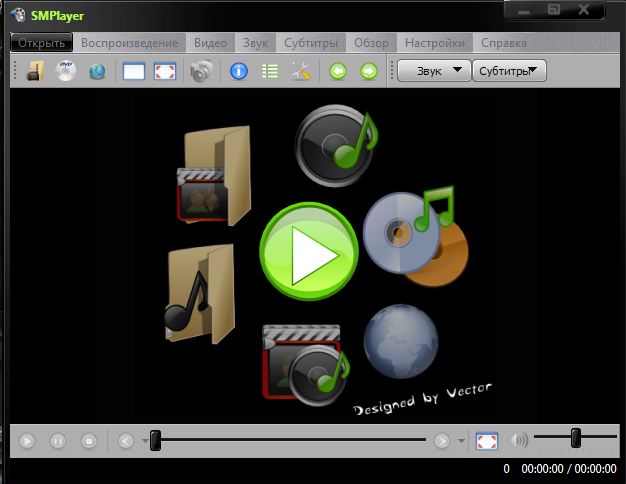Fast forward using the control bar forward arrow
Viewport: 626px width, 484px height.
442,441
